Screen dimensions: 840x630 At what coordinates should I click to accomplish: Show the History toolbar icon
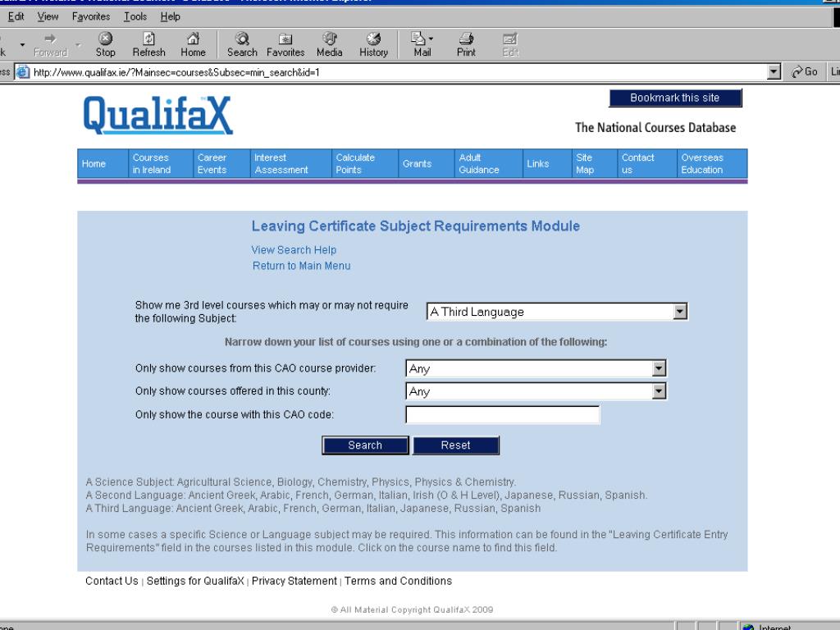pos(373,44)
